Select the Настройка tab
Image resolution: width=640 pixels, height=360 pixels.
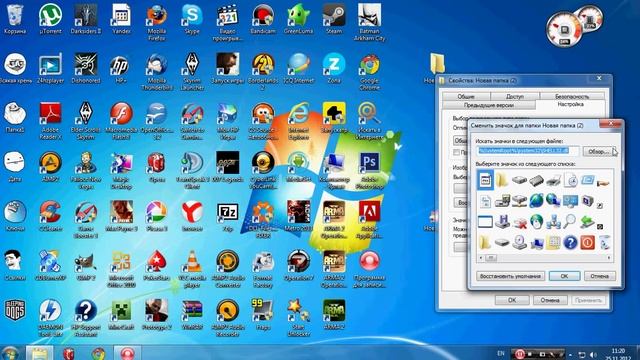click(570, 104)
